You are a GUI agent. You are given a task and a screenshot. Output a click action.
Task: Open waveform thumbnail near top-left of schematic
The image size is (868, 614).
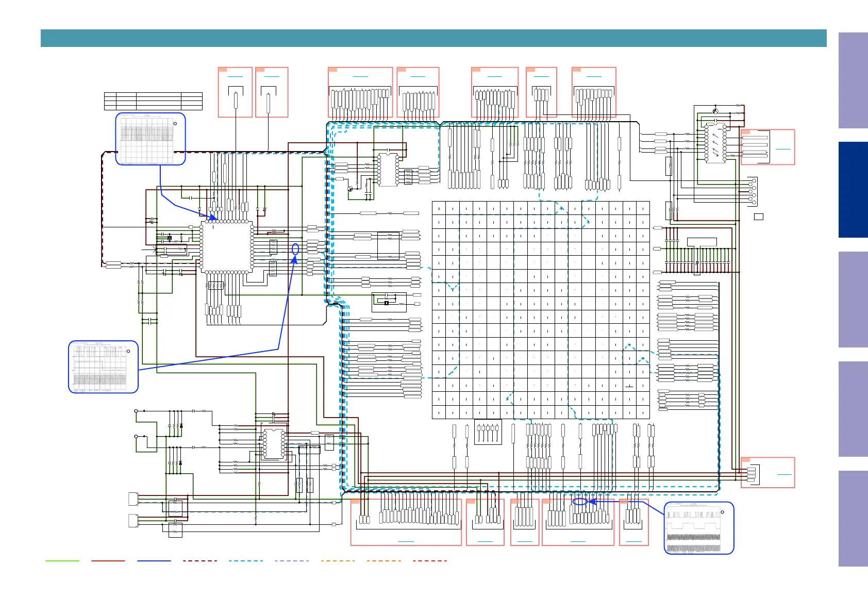pyautogui.click(x=151, y=139)
